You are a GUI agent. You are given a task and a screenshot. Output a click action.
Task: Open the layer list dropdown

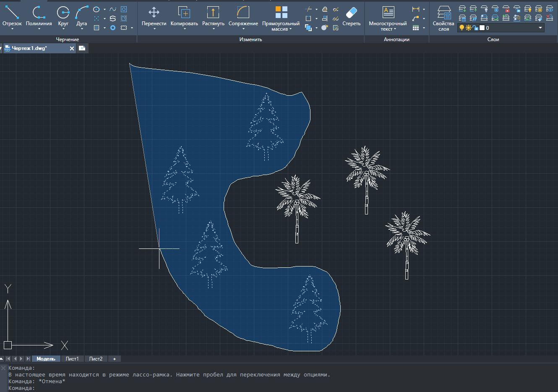pos(540,28)
